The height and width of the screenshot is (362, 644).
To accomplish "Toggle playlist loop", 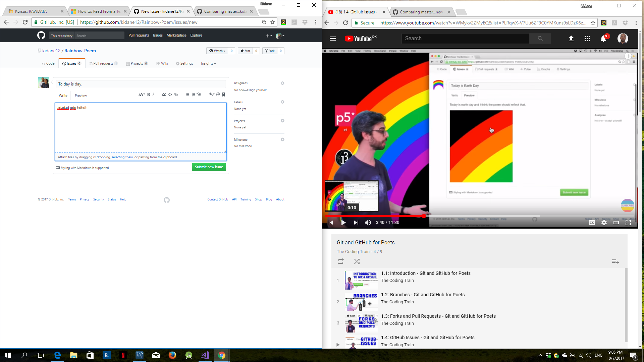I will (341, 261).
